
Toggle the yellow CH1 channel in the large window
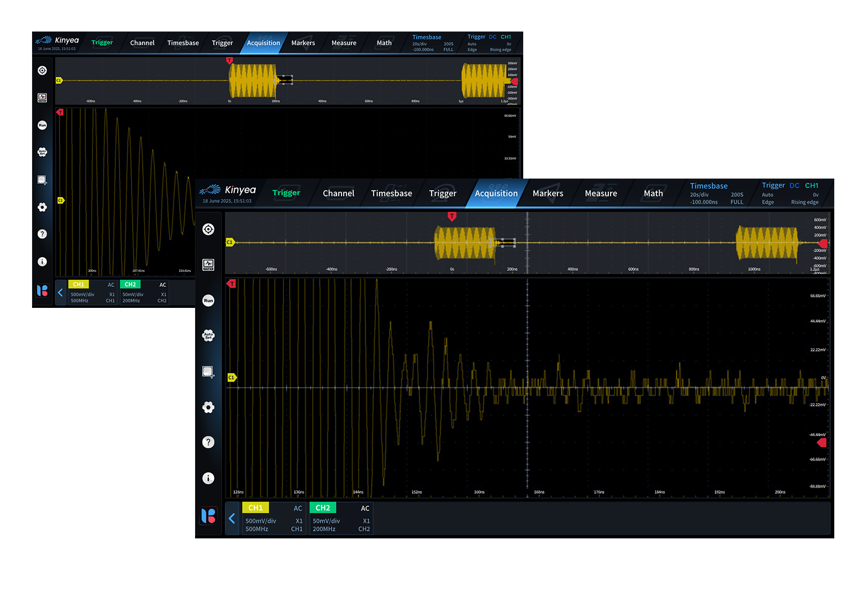[x=255, y=508]
